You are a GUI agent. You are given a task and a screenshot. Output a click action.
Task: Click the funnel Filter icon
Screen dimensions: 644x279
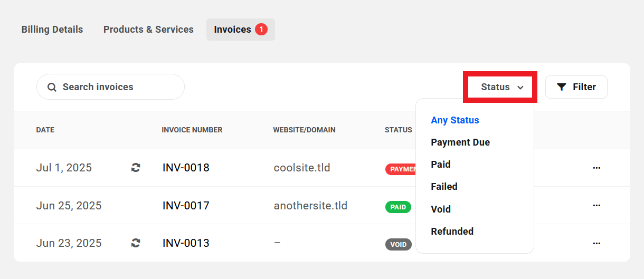pos(562,87)
